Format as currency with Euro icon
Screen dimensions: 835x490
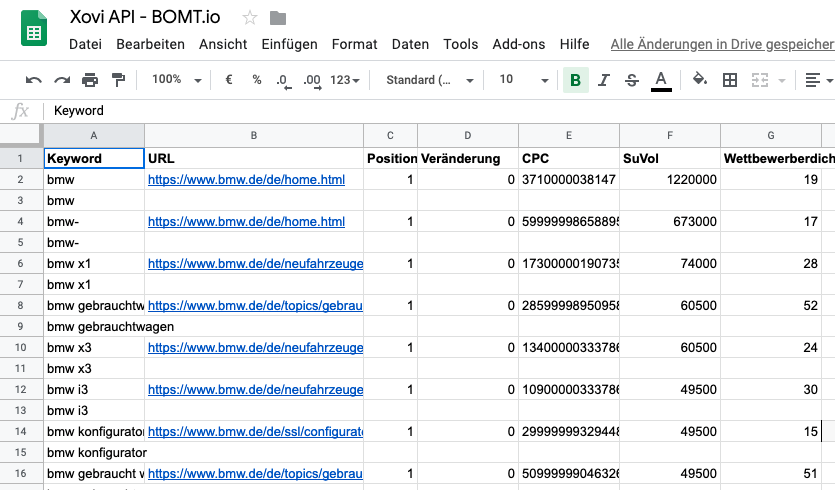228,80
